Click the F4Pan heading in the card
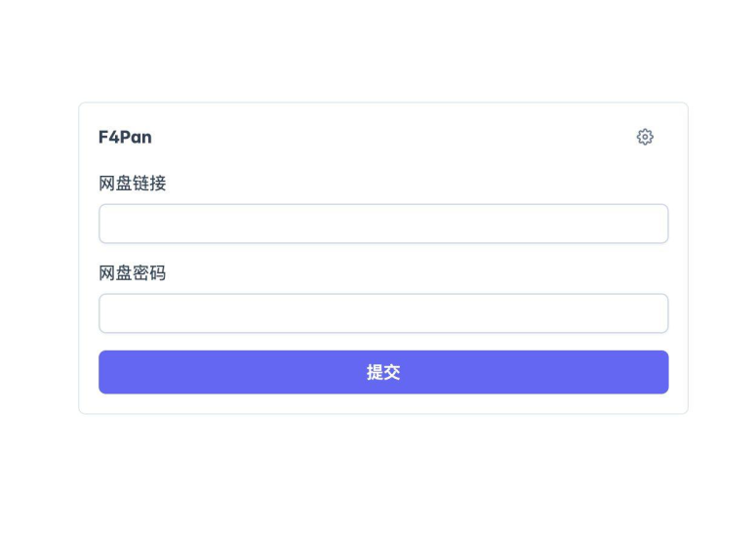Screen dimensions: 756x537 point(125,137)
